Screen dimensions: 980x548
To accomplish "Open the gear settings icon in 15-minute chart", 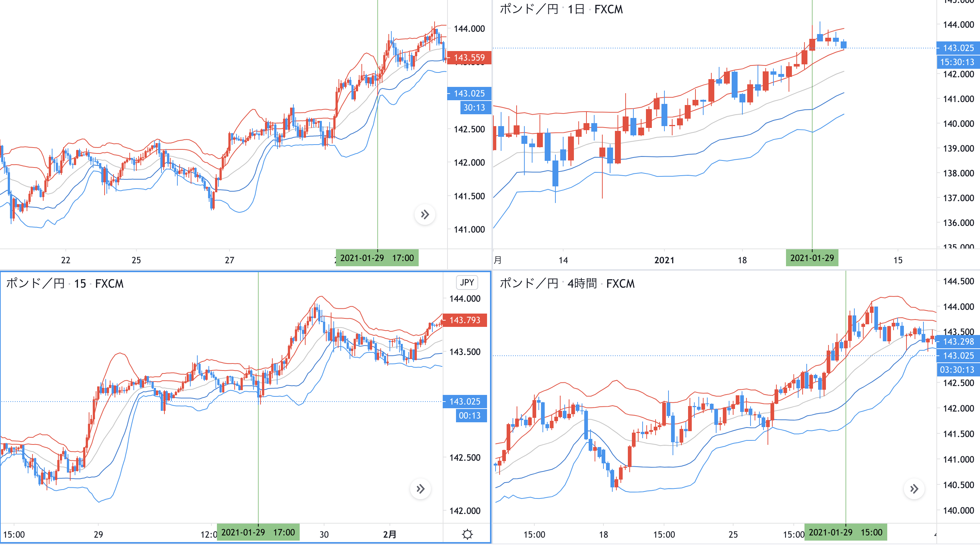I will pyautogui.click(x=467, y=534).
